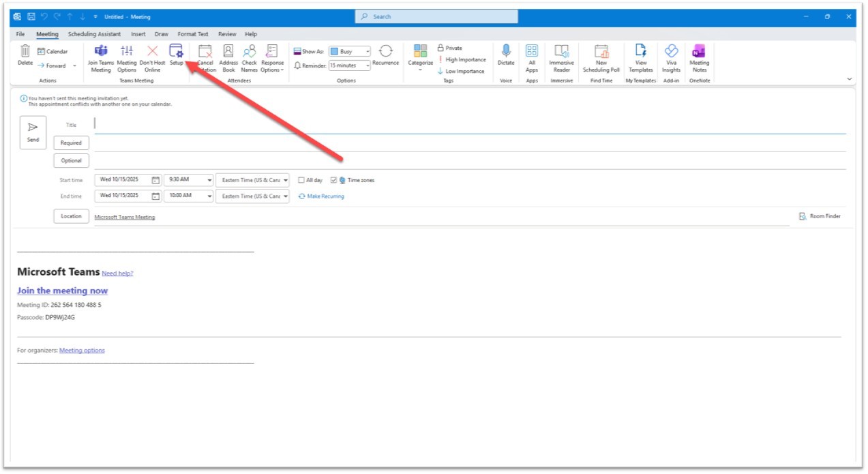Open Viva Insights add-in
868x474 pixels.
(671, 52)
